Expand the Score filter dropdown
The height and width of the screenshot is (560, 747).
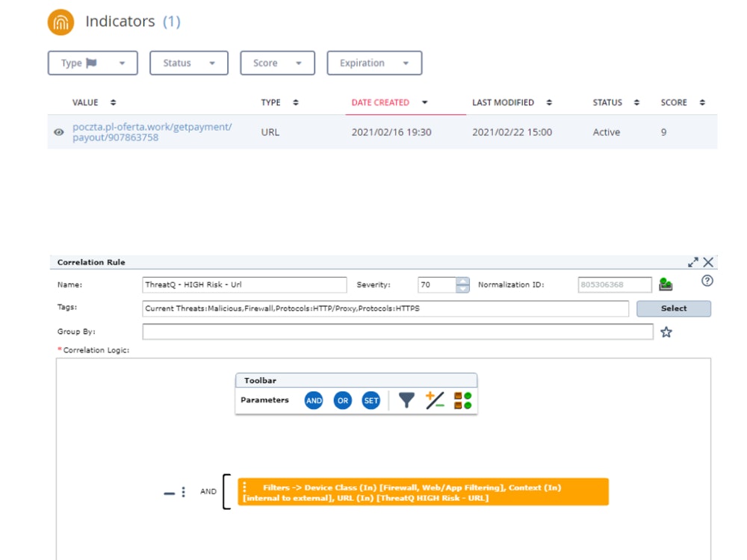[x=277, y=63]
